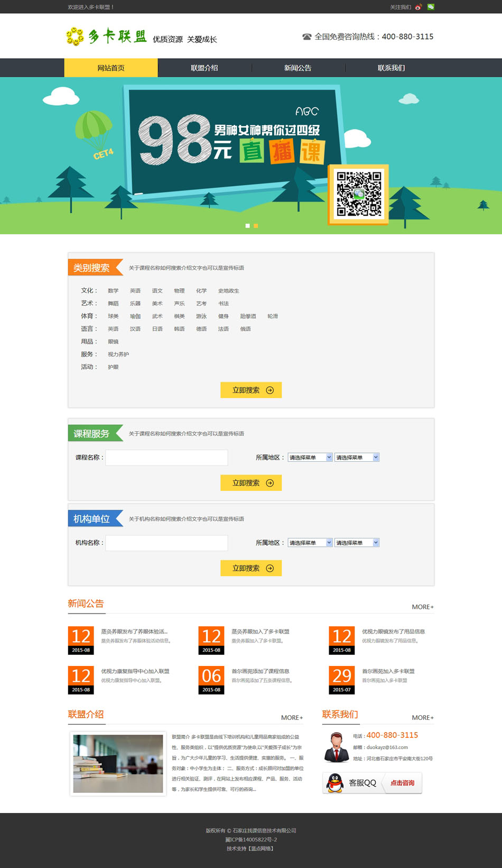
Task: Click MORE+ link beside 新闻公告 heading
Action: 423,607
